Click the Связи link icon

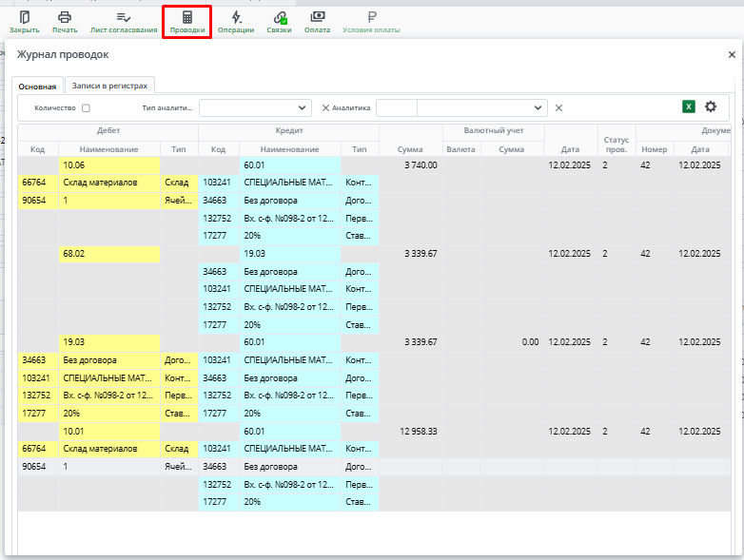[x=280, y=18]
